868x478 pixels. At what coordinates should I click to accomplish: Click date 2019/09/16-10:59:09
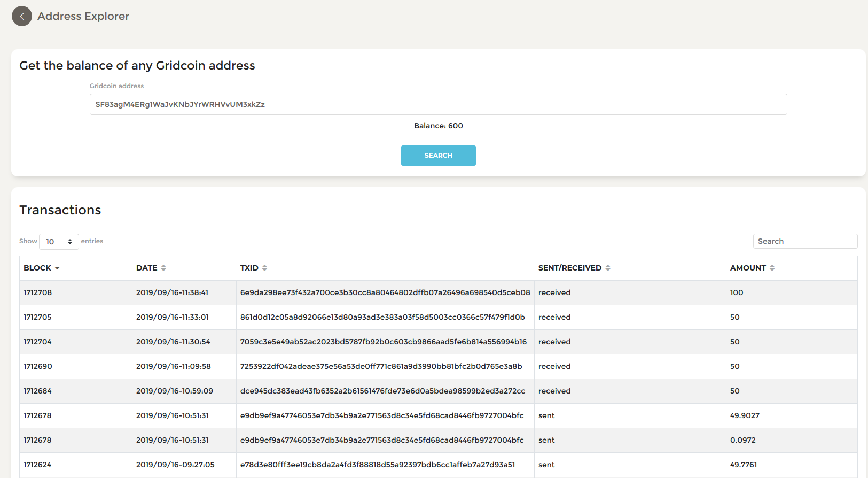coord(175,391)
